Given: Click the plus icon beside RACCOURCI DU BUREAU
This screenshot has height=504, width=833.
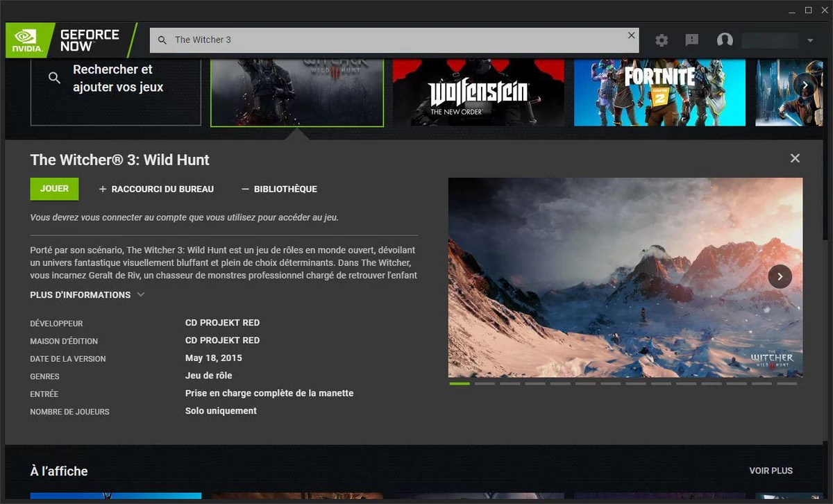Looking at the screenshot, I should pos(103,189).
